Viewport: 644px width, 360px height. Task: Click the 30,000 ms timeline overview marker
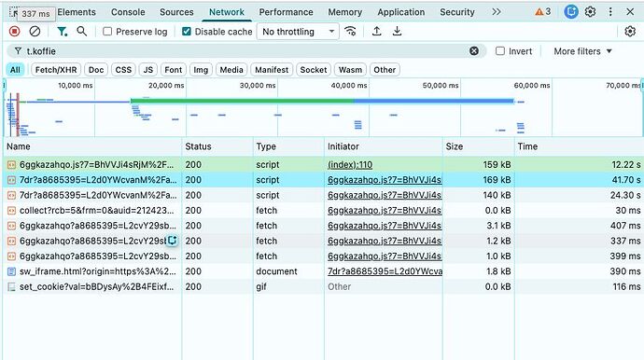[258, 86]
